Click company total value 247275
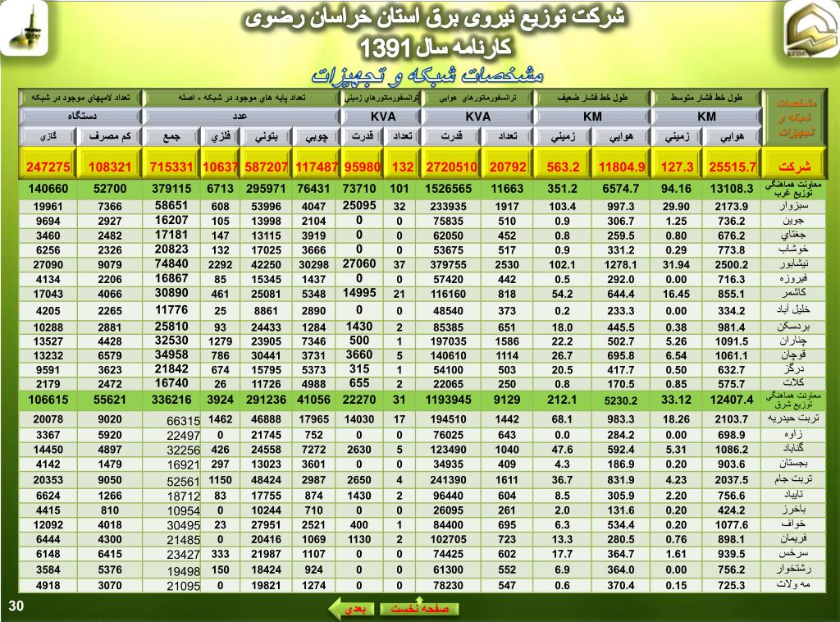The width and height of the screenshot is (840, 622). 48,167
